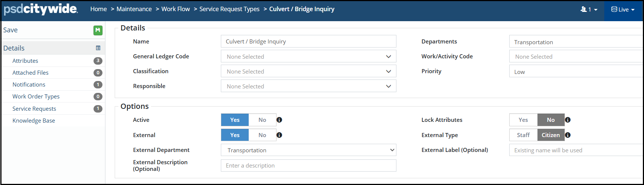Select Staff as External Type
Image resolution: width=644 pixels, height=185 pixels.
point(523,135)
